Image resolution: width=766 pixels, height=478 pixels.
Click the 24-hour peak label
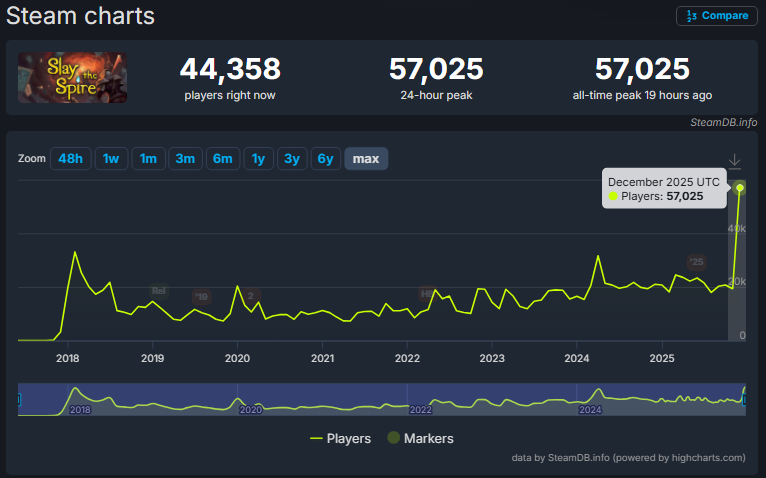pos(436,95)
